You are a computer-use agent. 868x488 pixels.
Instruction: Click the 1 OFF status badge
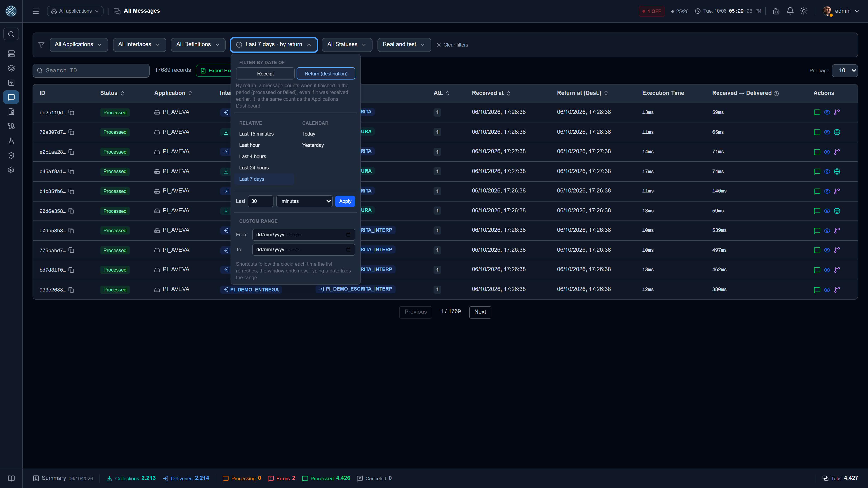tap(652, 11)
